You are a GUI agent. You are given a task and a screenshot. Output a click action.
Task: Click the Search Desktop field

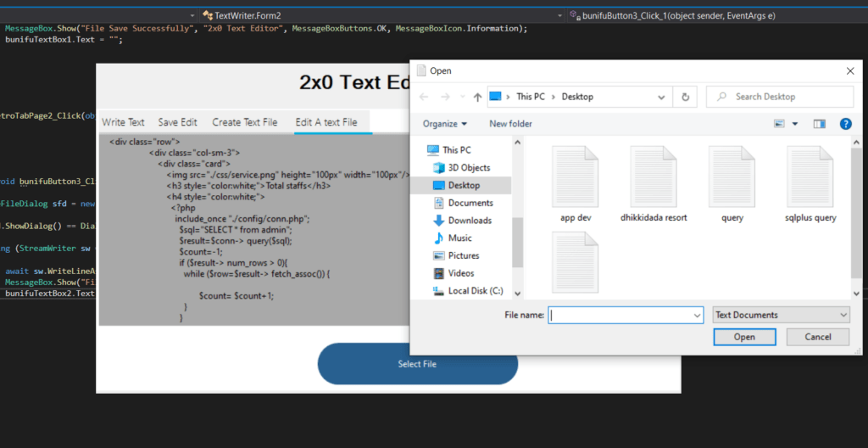coord(780,97)
